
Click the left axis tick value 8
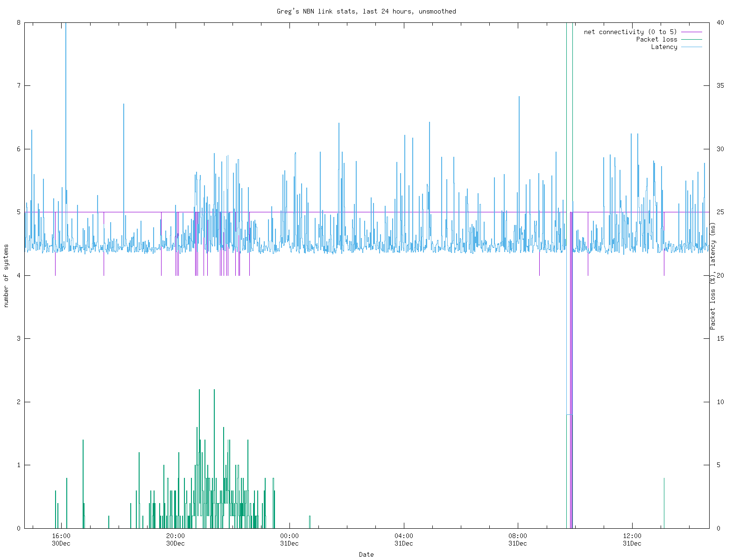tap(19, 22)
